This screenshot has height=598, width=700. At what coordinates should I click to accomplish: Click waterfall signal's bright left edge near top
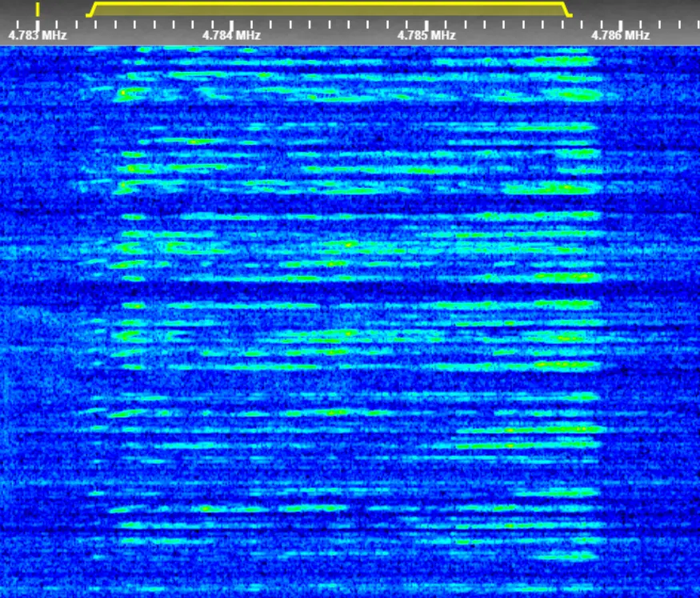[x=124, y=94]
